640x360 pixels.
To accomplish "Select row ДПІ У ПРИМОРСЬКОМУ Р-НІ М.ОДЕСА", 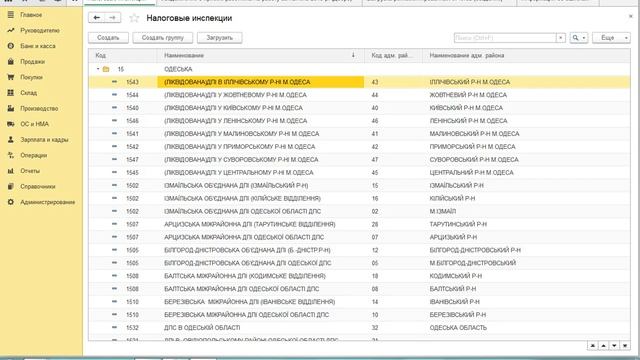I will click(x=359, y=147).
